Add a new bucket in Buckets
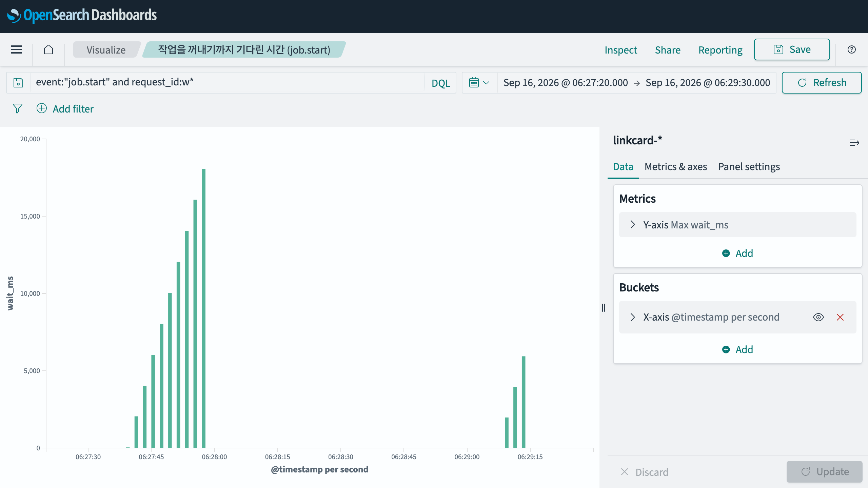Screen dimensions: 868x488 [x=737, y=349]
